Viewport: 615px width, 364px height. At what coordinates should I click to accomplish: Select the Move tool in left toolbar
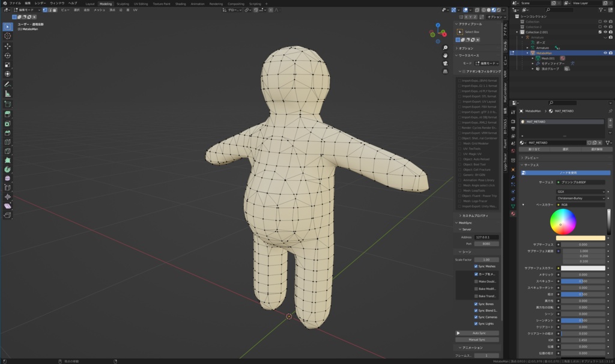(x=8, y=46)
